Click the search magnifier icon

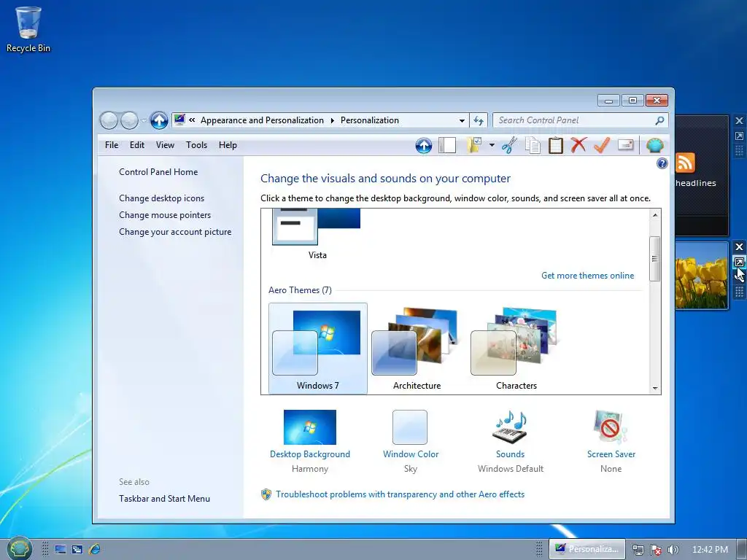(659, 120)
